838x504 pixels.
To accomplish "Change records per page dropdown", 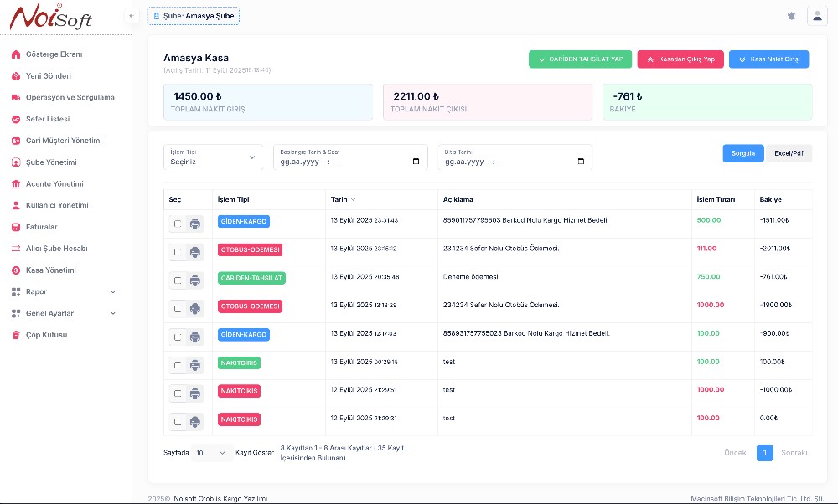I will coord(211,453).
